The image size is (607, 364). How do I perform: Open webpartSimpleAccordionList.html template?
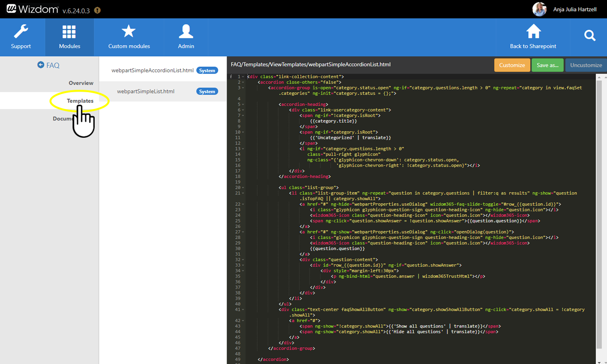click(152, 71)
